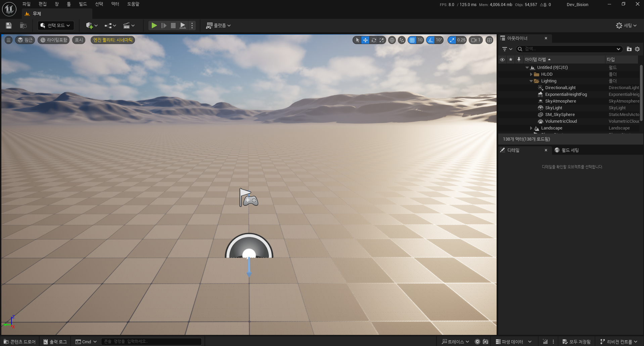Open the 액터 menu

[x=115, y=4]
